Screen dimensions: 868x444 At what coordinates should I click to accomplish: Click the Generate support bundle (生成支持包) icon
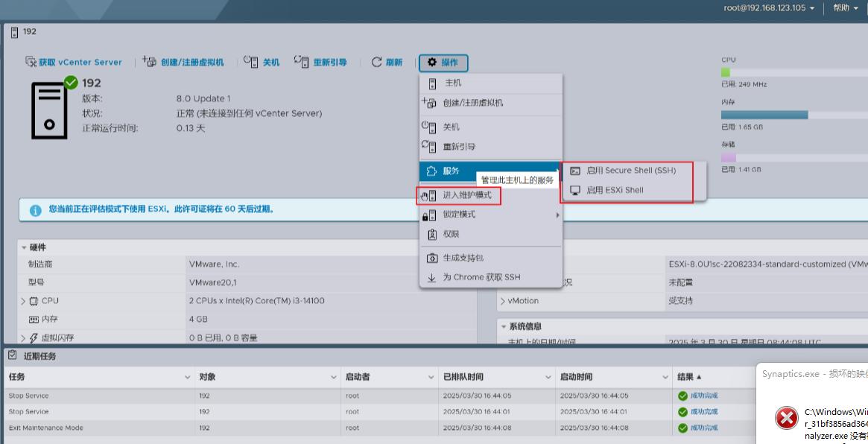pos(432,258)
